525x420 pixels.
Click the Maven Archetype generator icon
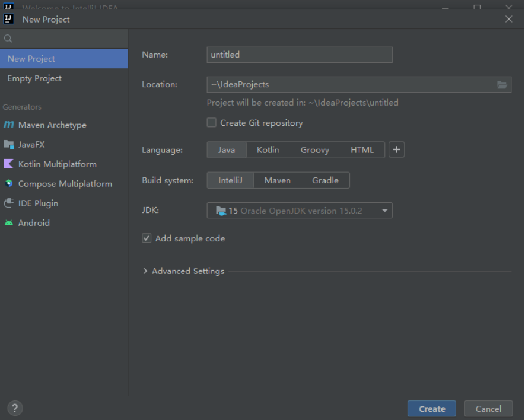9,125
